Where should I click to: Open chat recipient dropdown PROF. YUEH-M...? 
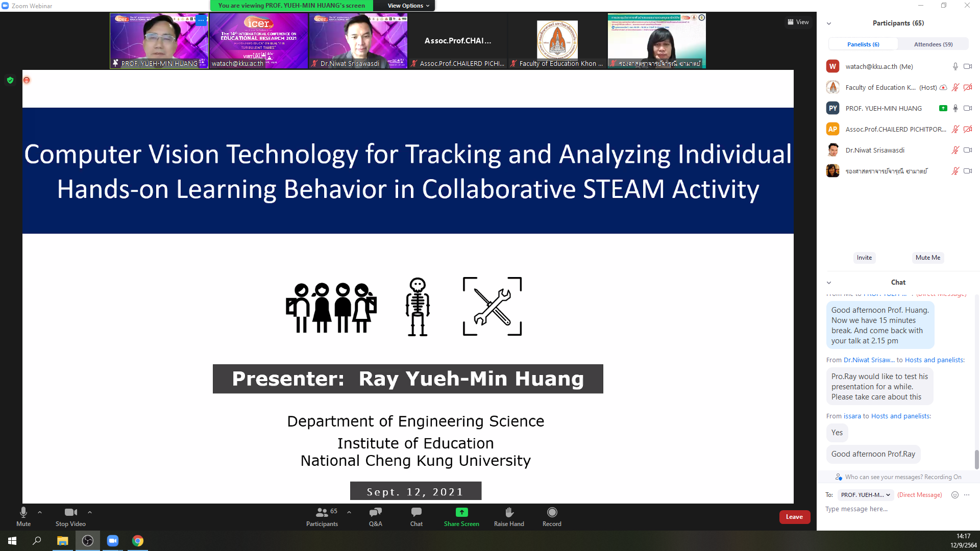click(865, 495)
